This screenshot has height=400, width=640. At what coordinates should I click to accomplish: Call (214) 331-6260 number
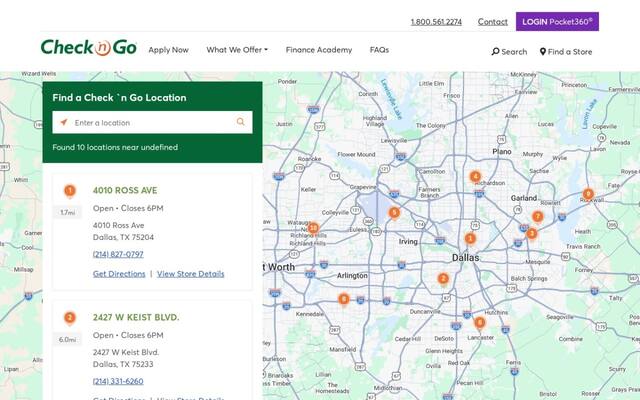coord(118,381)
